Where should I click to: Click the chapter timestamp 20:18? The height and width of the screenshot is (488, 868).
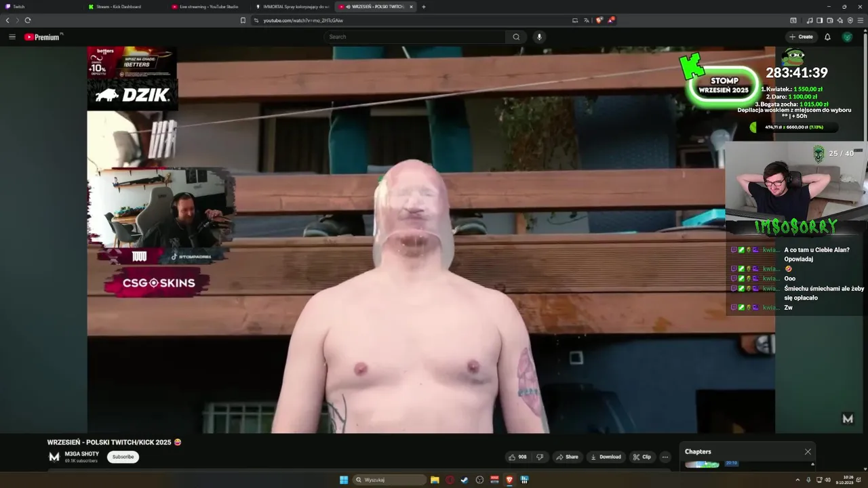point(731,463)
